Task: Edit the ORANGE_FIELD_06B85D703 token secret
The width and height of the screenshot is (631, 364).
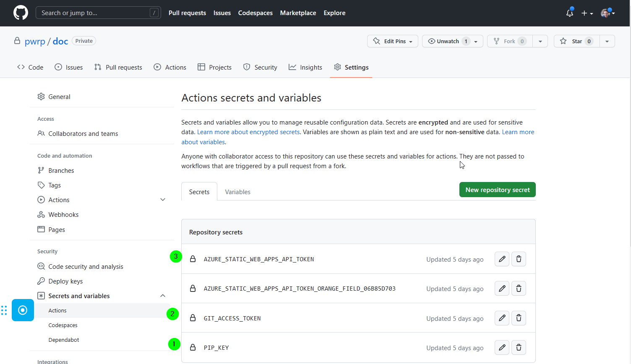Action: tap(502, 289)
